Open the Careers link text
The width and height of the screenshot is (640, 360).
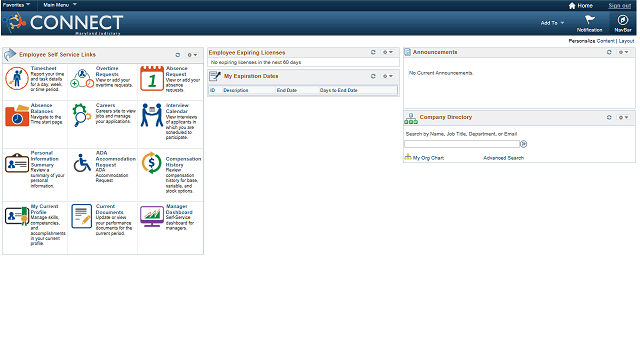pyautogui.click(x=105, y=105)
